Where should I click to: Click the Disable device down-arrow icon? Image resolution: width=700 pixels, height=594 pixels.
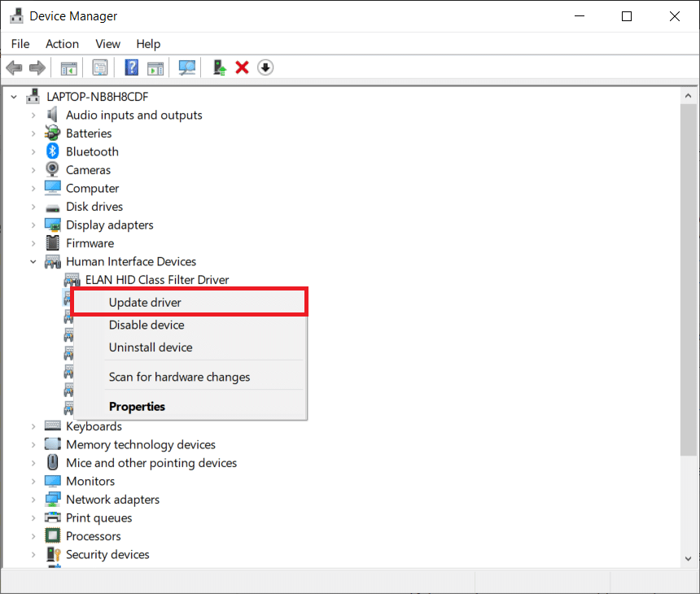click(265, 68)
